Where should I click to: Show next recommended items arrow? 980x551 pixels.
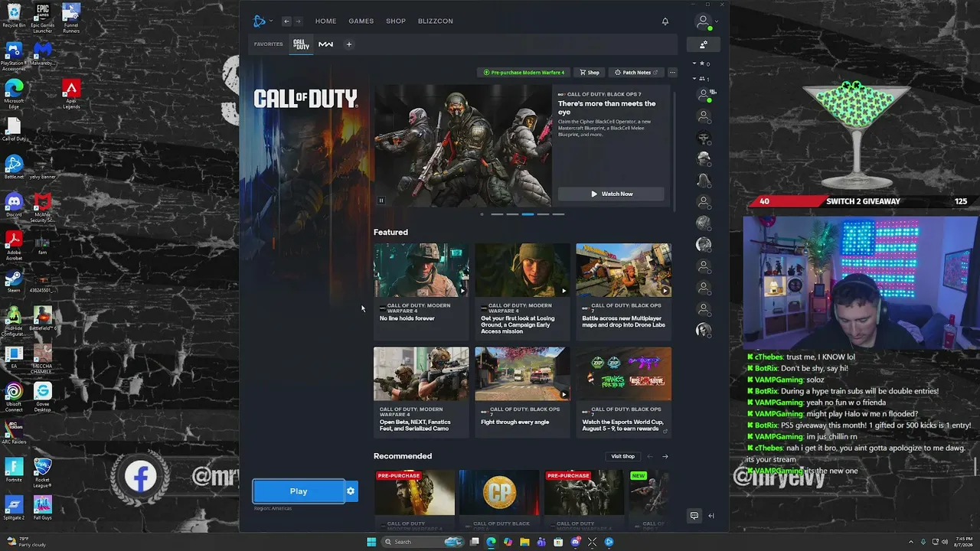(x=665, y=457)
